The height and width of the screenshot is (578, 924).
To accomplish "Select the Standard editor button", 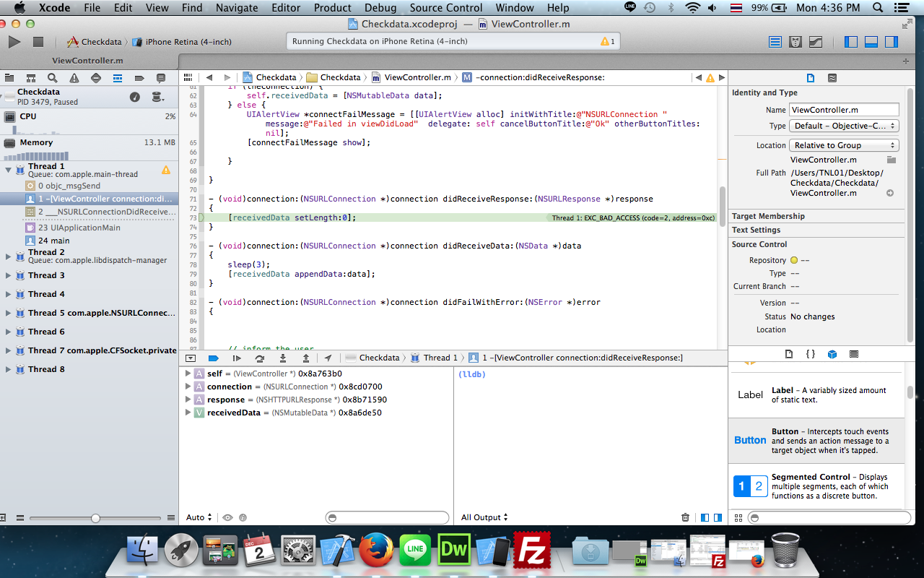I will click(x=775, y=42).
